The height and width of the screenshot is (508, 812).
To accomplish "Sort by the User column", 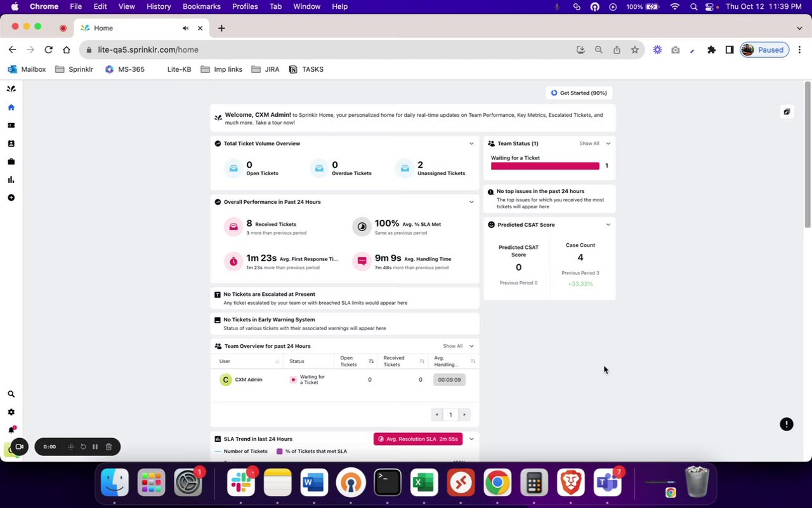I will pos(277,361).
